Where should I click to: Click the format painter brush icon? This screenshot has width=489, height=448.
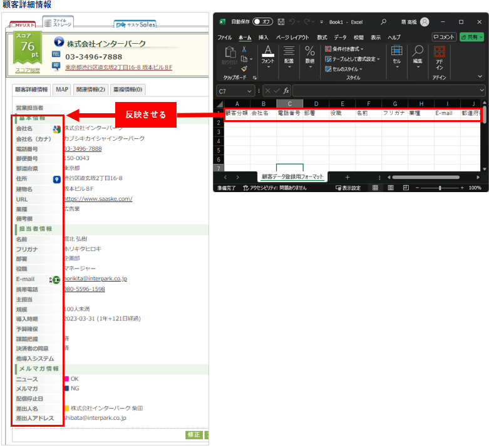coord(244,69)
